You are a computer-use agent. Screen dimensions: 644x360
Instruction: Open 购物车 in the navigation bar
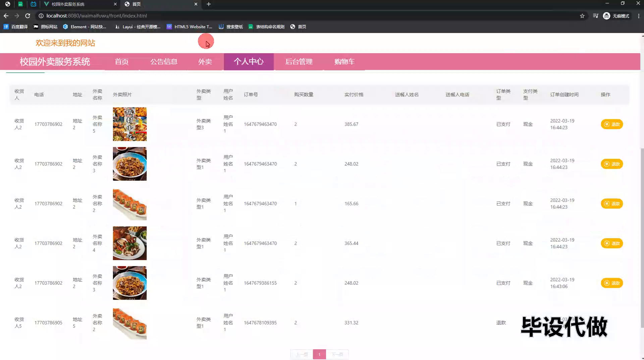(x=344, y=61)
